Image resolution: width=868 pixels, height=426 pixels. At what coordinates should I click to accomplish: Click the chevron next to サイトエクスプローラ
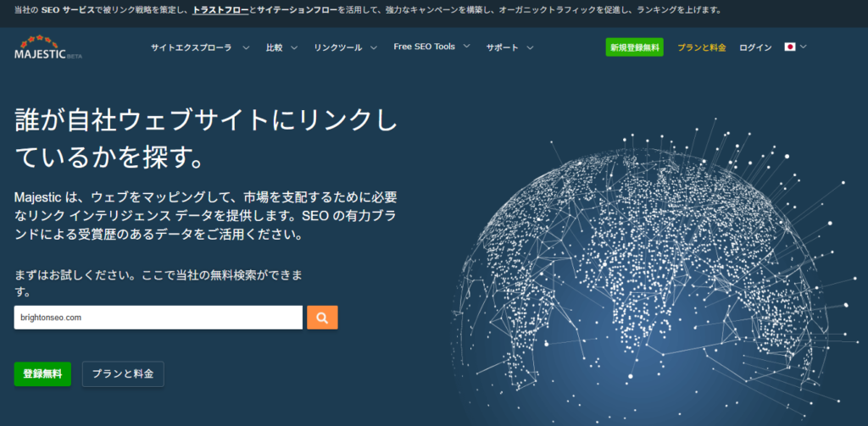tap(246, 47)
